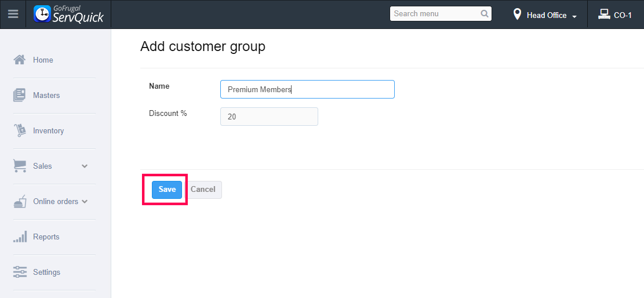The image size is (644, 298).
Task: Expand the Online orders submenu chevron
Action: [85, 201]
